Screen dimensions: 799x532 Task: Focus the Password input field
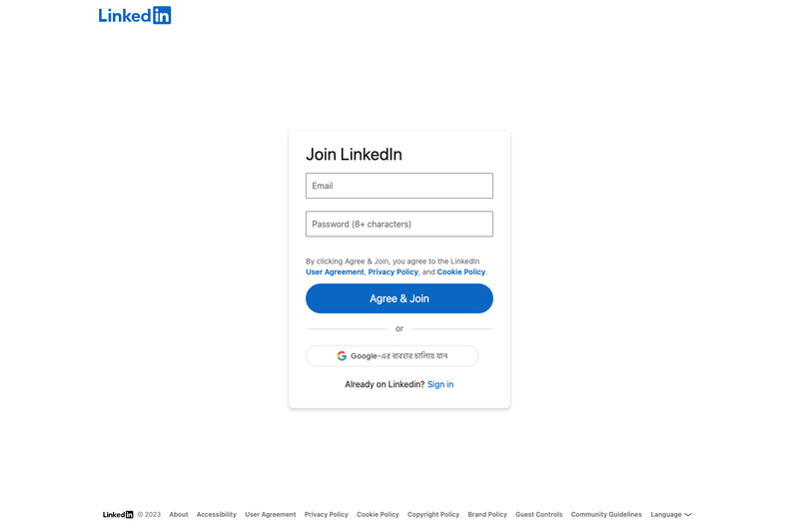tap(399, 224)
